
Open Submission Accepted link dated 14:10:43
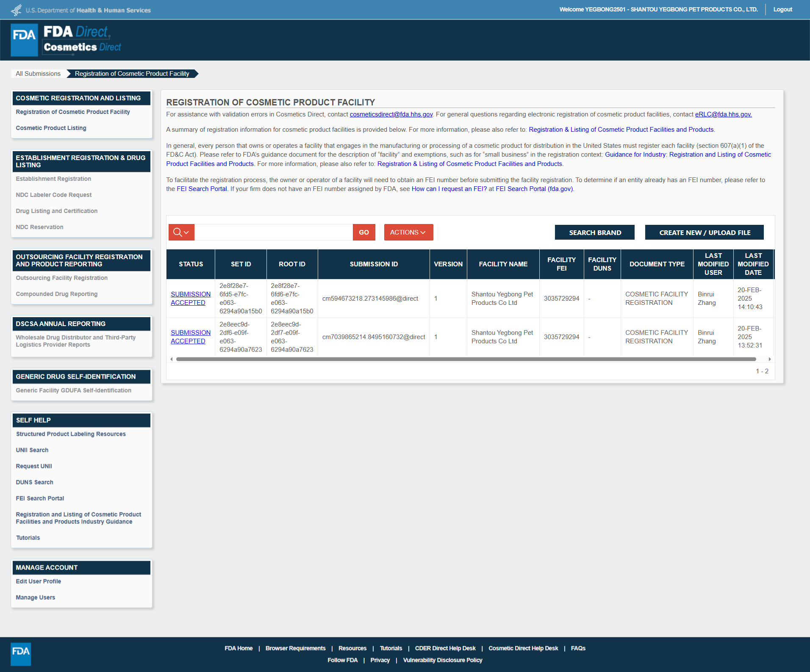(191, 299)
